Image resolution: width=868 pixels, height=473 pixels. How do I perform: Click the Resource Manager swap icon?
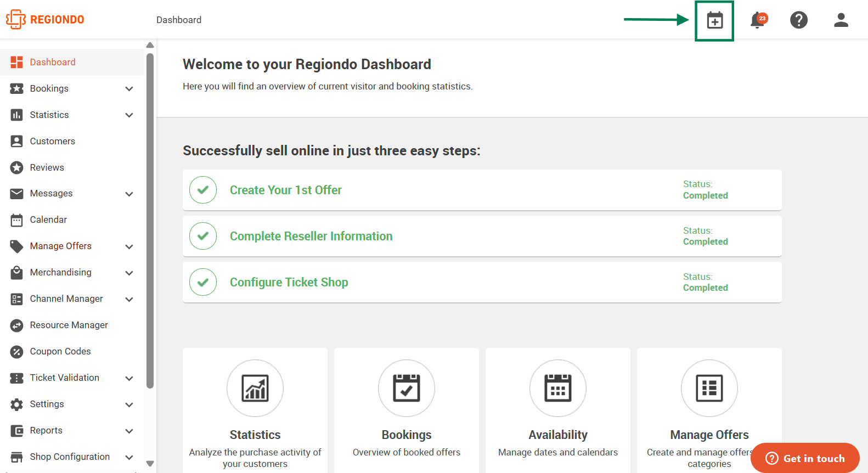pos(17,325)
